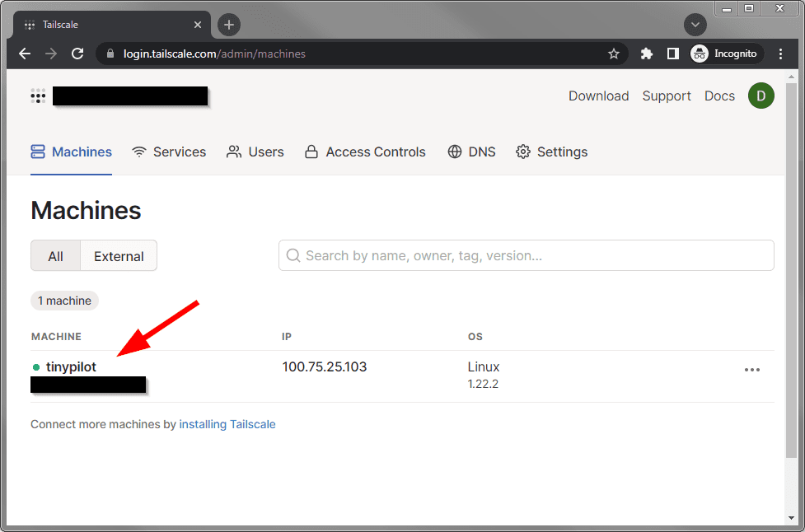Open the Download link
Image resolution: width=805 pixels, height=532 pixels.
[x=599, y=96]
